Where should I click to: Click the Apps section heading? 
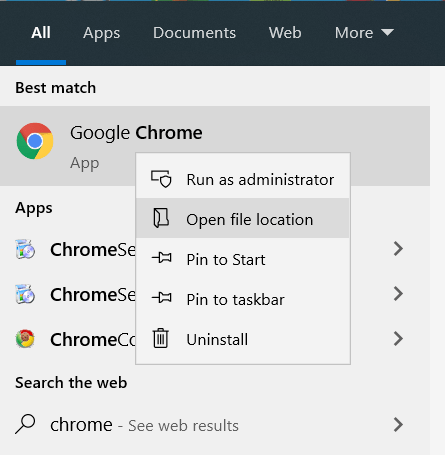point(34,208)
